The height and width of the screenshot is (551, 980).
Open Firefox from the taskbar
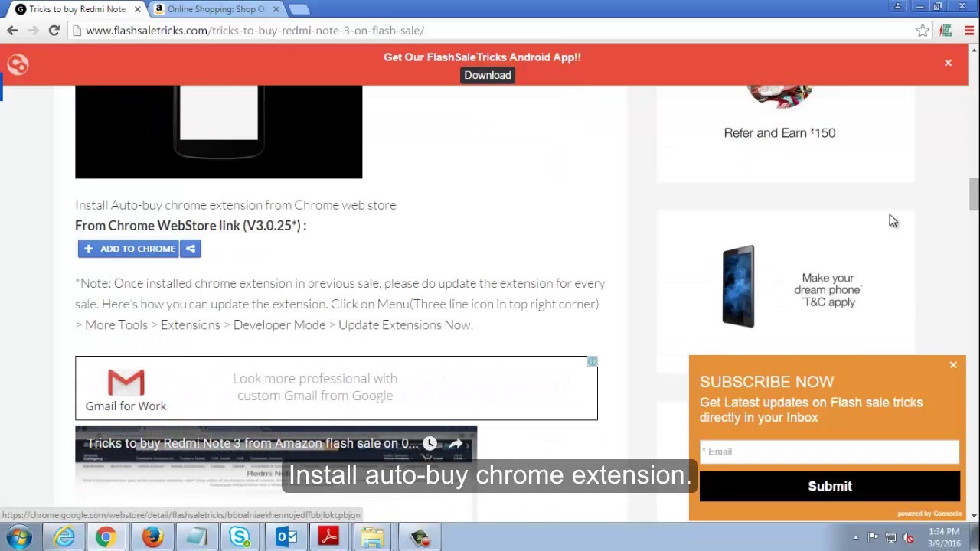pos(152,537)
